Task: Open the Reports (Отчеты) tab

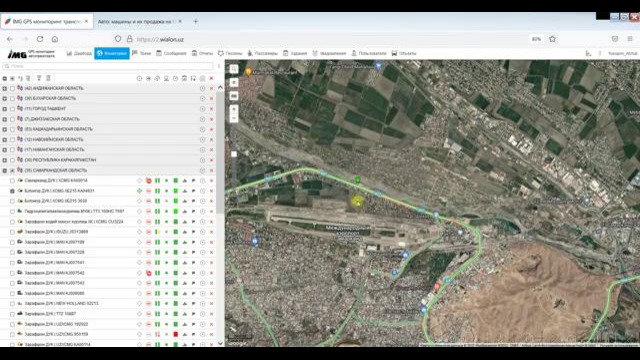Action: tap(202, 53)
